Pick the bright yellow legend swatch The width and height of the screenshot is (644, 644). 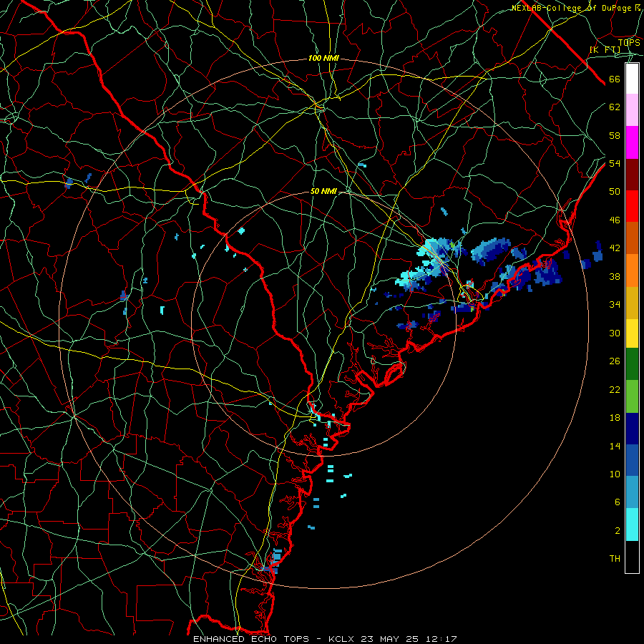coord(632,333)
